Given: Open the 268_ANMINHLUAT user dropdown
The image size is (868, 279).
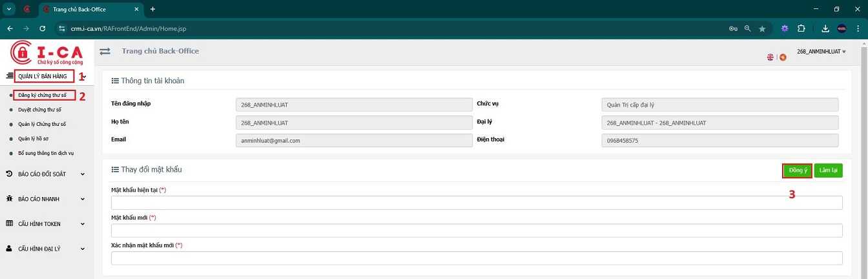Looking at the screenshot, I should [x=821, y=51].
